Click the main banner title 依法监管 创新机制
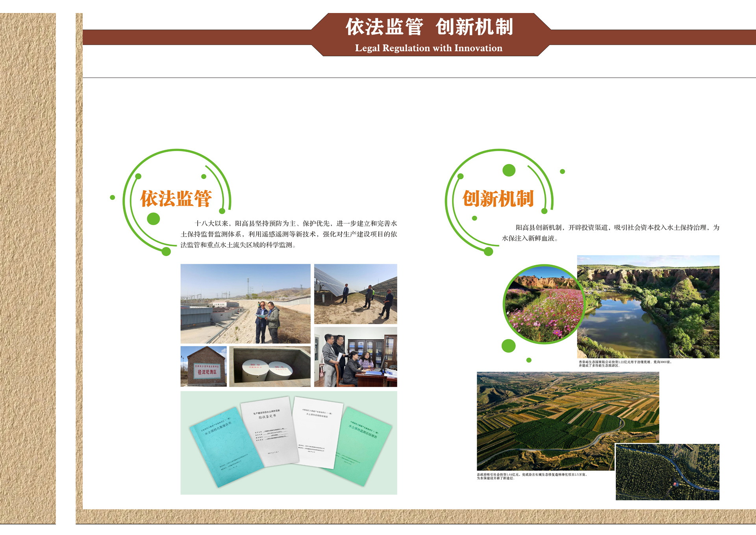 click(x=429, y=27)
